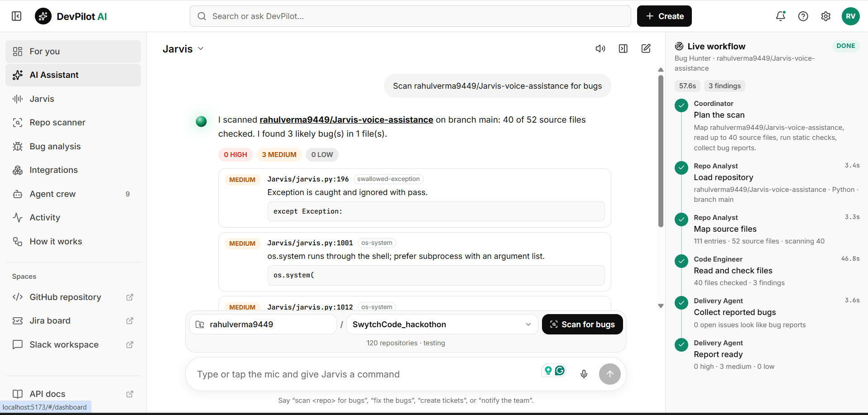Select AI Assistant in sidebar

point(73,75)
